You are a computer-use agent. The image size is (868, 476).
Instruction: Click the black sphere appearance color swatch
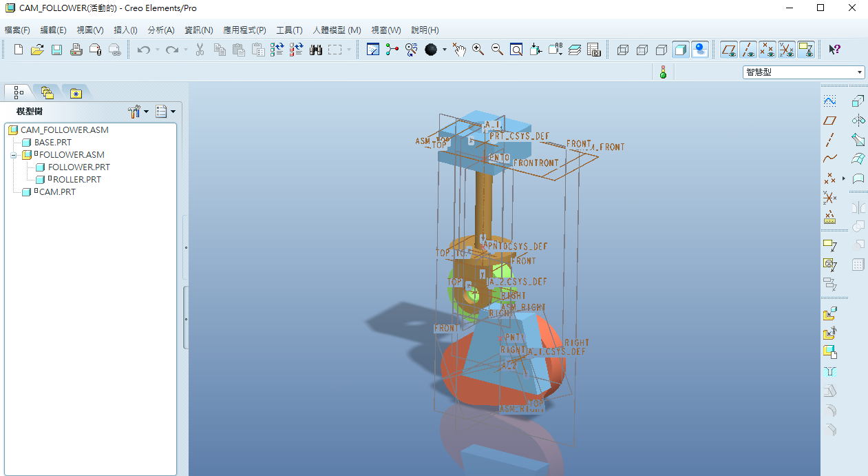(432, 50)
